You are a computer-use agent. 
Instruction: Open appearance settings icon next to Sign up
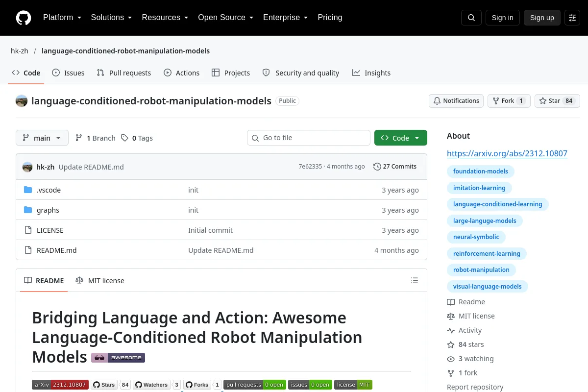click(572, 18)
